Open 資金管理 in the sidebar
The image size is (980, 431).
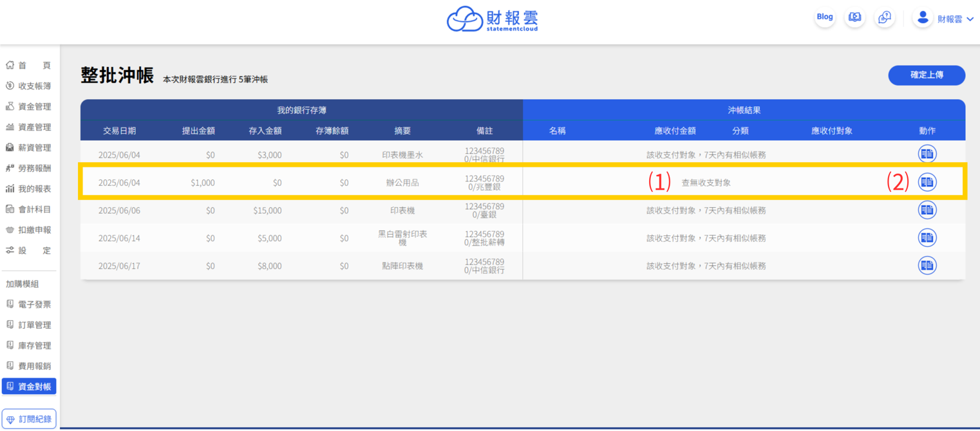[x=28, y=107]
